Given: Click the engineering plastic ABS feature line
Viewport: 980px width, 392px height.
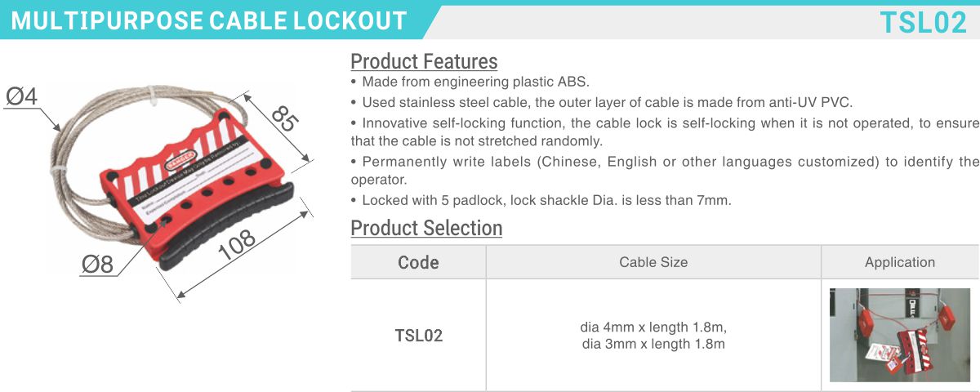Looking at the screenshot, I should (470, 82).
